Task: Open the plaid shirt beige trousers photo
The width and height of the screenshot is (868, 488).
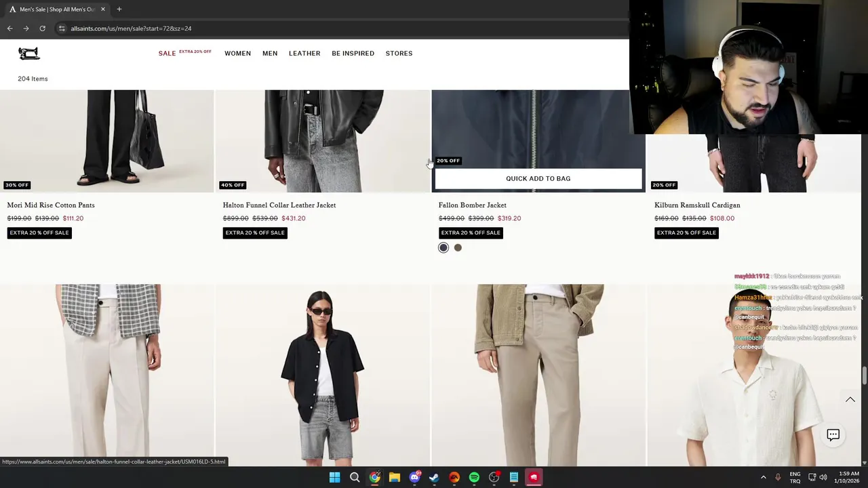Action: [106, 375]
